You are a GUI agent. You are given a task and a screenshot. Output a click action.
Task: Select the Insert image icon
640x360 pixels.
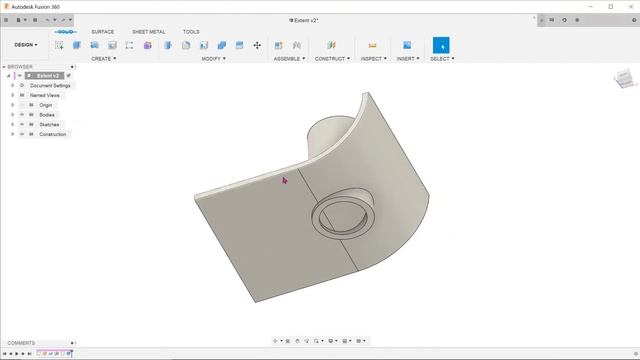point(407,45)
